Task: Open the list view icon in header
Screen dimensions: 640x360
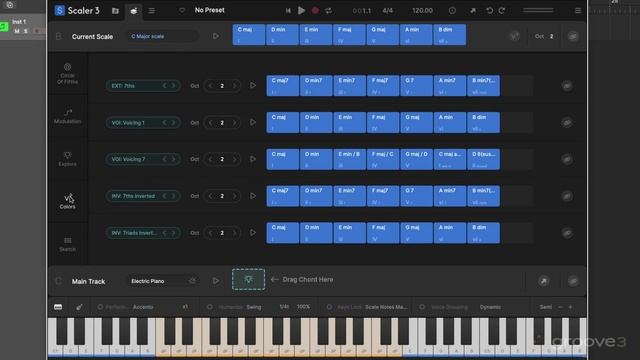Action: tap(151, 11)
